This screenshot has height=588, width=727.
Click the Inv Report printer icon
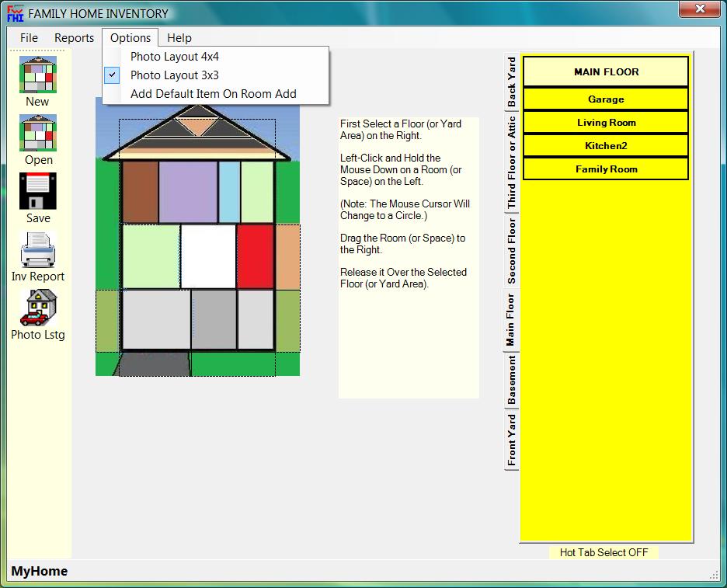[x=38, y=250]
